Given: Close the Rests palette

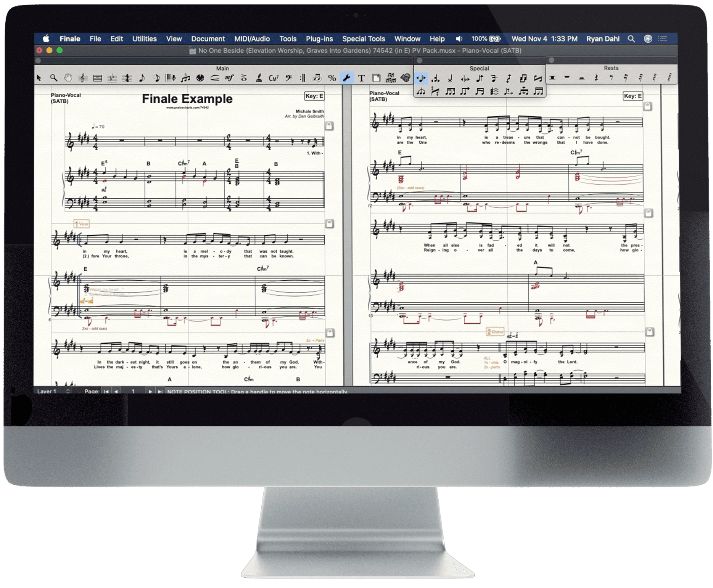Looking at the screenshot, I should (551, 60).
